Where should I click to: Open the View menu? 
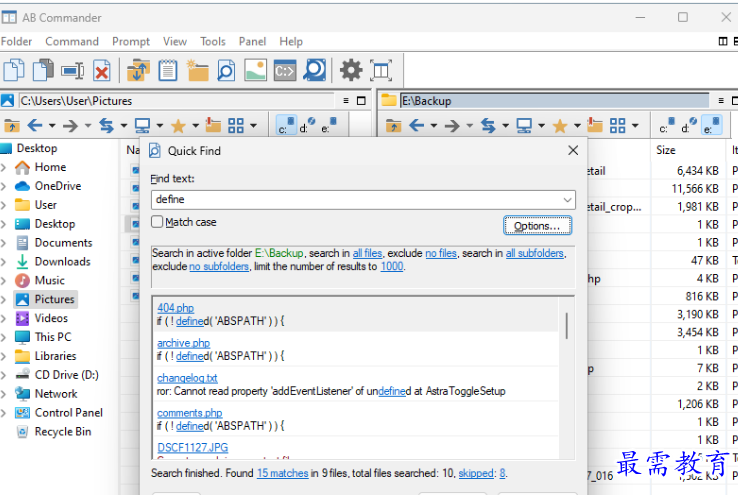[x=175, y=41]
